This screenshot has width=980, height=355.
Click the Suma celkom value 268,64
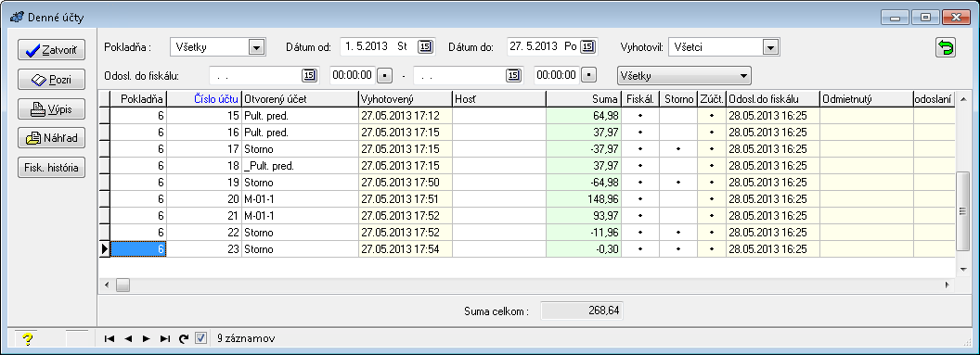pyautogui.click(x=582, y=311)
